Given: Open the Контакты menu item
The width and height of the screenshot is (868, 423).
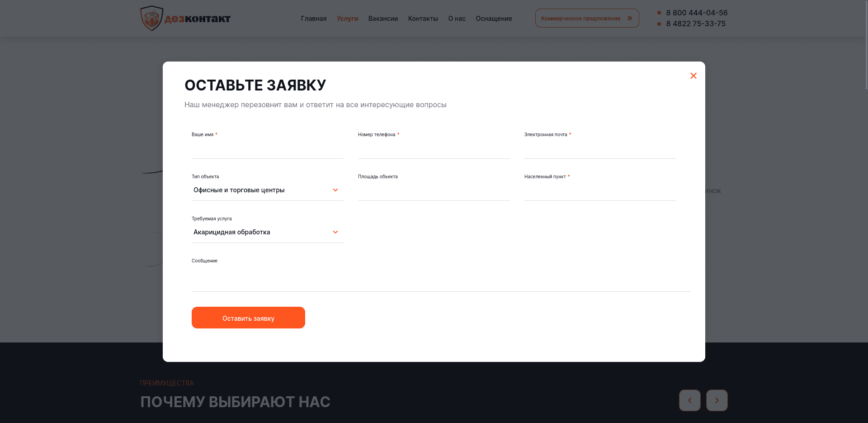Looking at the screenshot, I should click(423, 19).
